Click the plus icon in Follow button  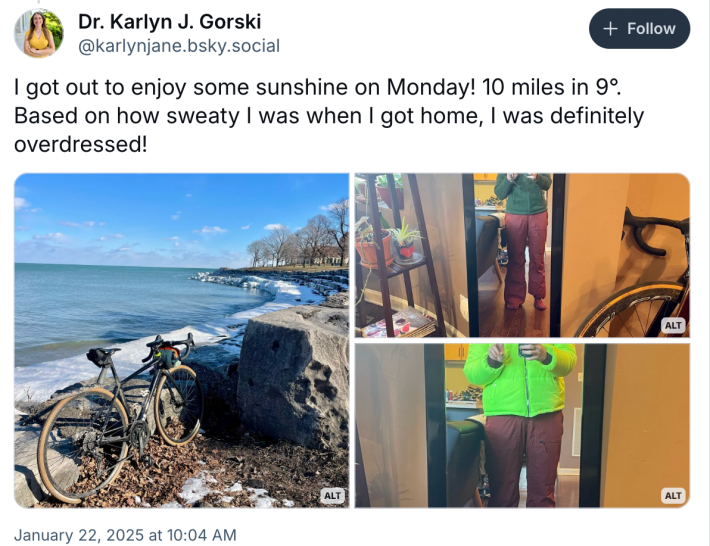tap(611, 29)
